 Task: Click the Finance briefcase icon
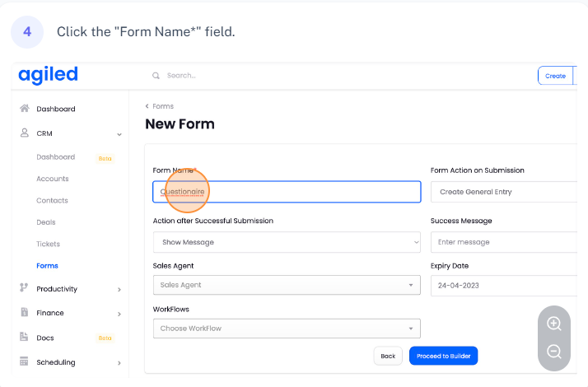click(x=25, y=313)
